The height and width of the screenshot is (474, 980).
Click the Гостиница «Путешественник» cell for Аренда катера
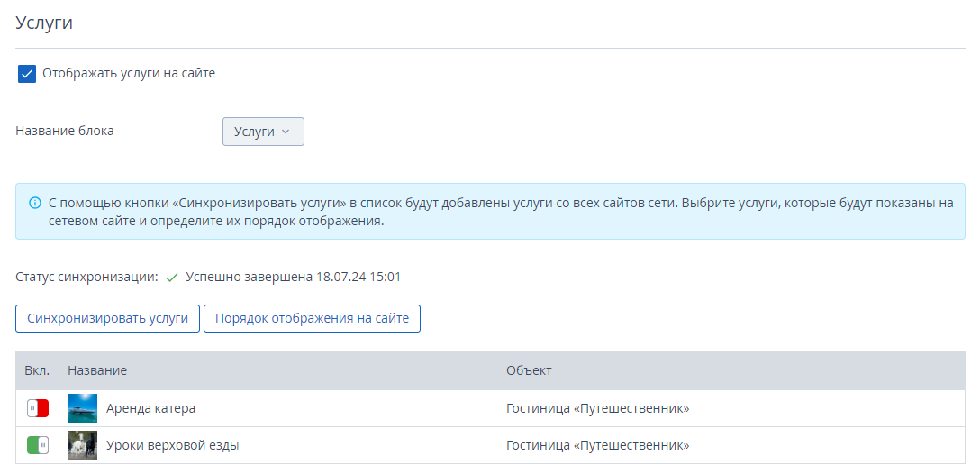[x=597, y=408]
